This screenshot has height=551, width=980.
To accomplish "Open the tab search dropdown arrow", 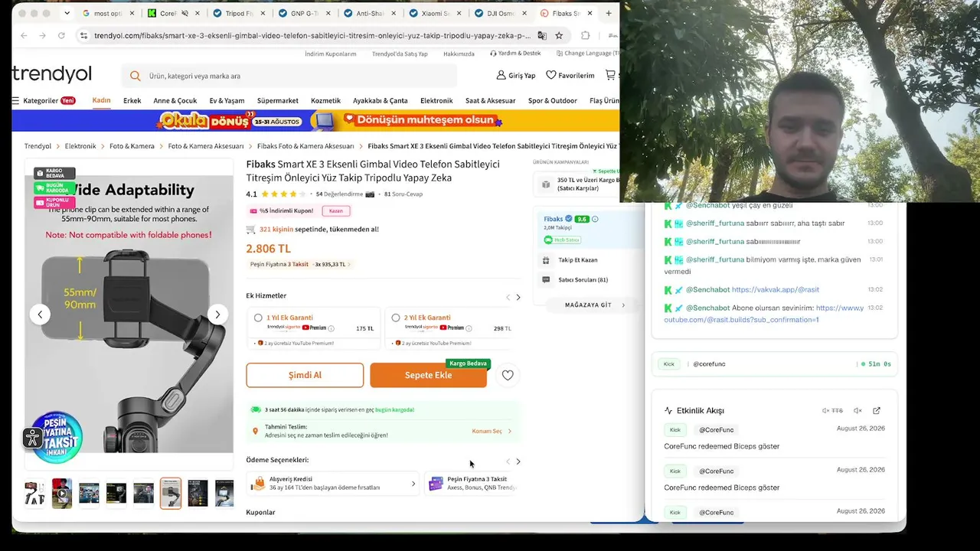I will click(67, 13).
